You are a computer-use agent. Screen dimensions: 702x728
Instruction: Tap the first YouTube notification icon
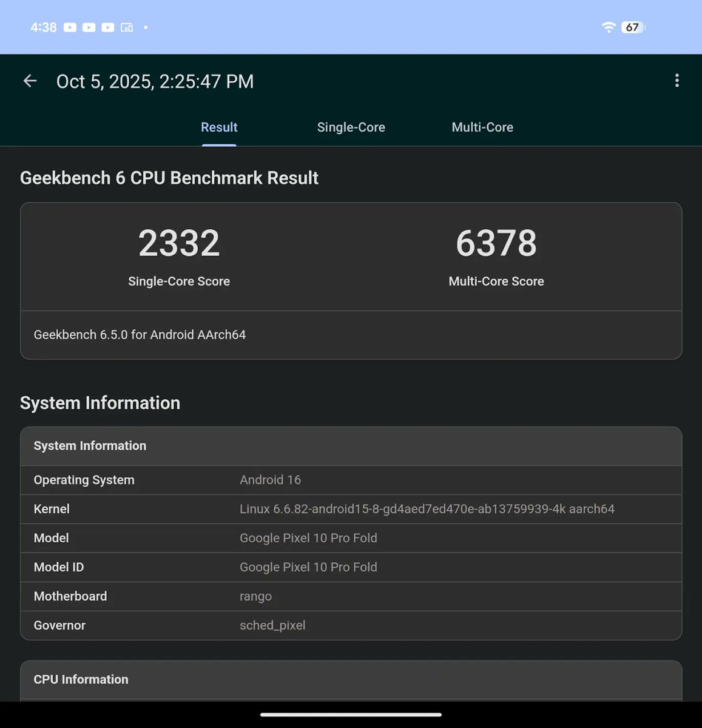(70, 27)
